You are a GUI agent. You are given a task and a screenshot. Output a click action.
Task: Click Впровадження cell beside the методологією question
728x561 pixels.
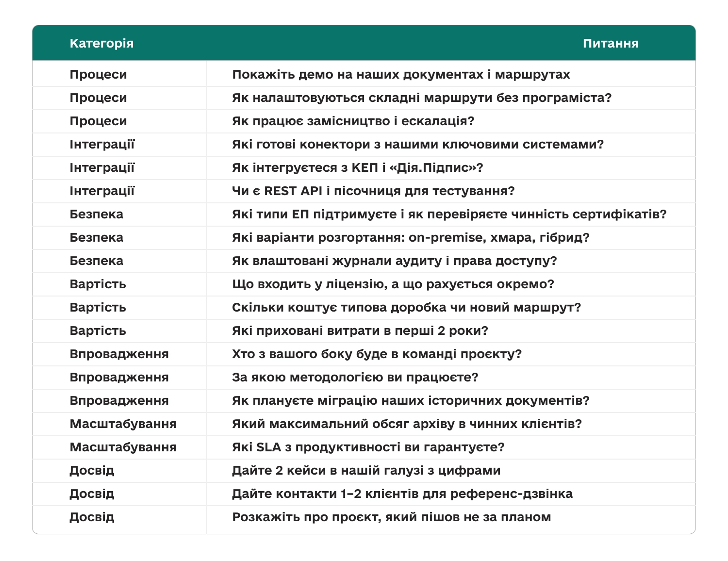119,377
